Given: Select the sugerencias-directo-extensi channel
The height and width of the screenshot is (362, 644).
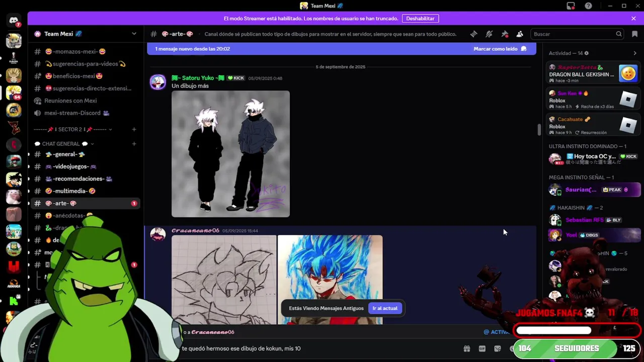Looking at the screenshot, I should pos(85,88).
